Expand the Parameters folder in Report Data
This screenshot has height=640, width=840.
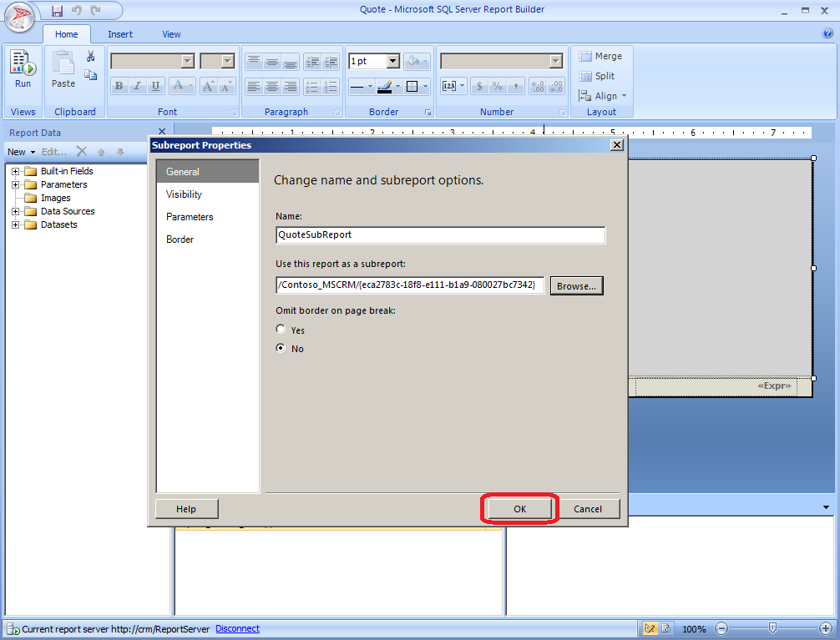click(15, 184)
